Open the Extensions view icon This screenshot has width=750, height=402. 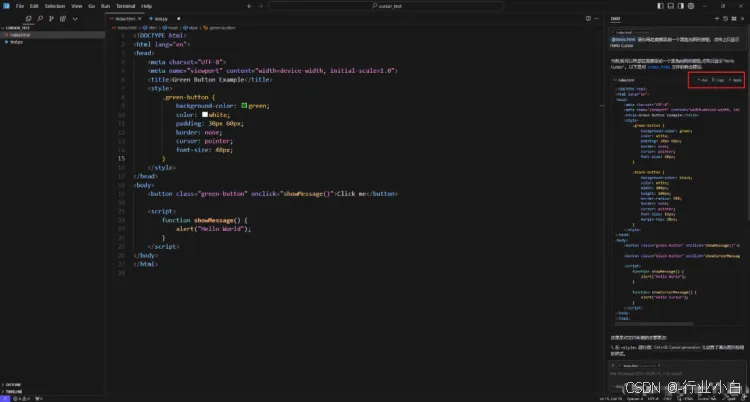(63, 19)
